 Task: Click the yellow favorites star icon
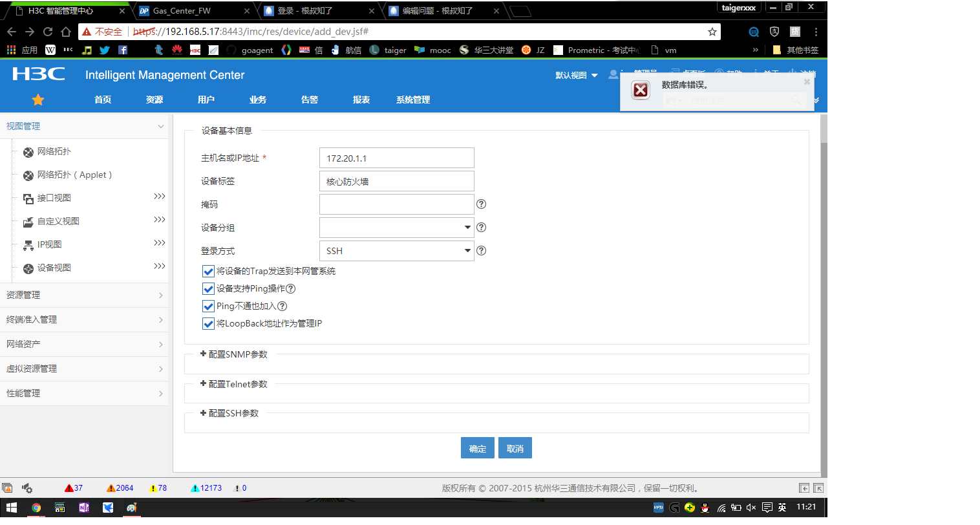tap(37, 100)
